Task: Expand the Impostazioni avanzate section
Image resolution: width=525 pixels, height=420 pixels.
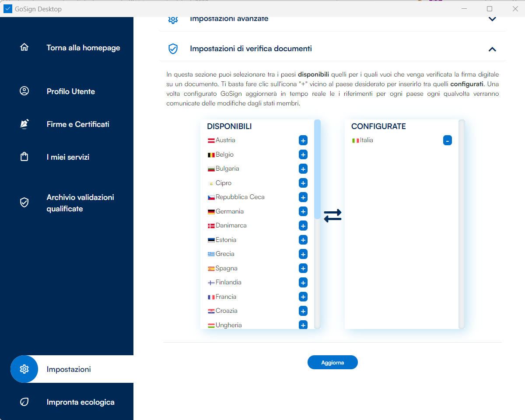Action: [492, 19]
